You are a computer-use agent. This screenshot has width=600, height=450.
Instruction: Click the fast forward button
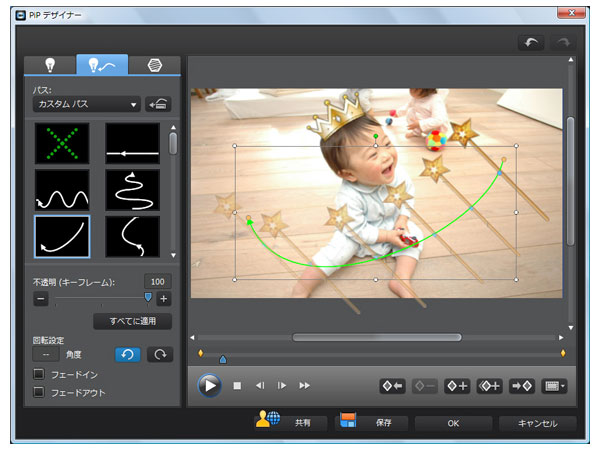coord(305,386)
